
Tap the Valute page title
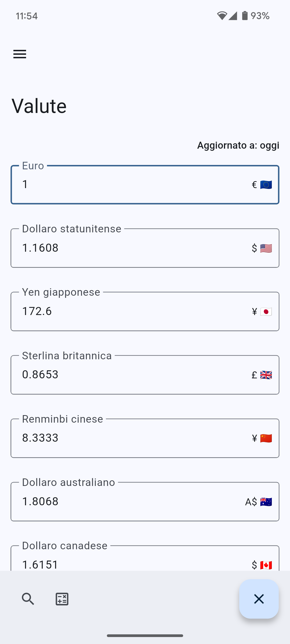[x=39, y=106]
